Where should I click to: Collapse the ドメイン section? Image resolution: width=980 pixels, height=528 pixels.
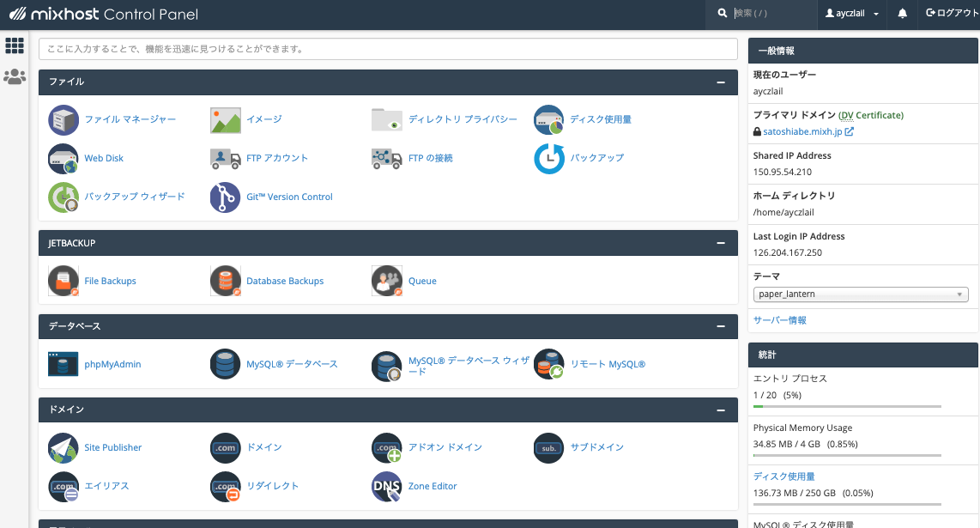click(721, 410)
